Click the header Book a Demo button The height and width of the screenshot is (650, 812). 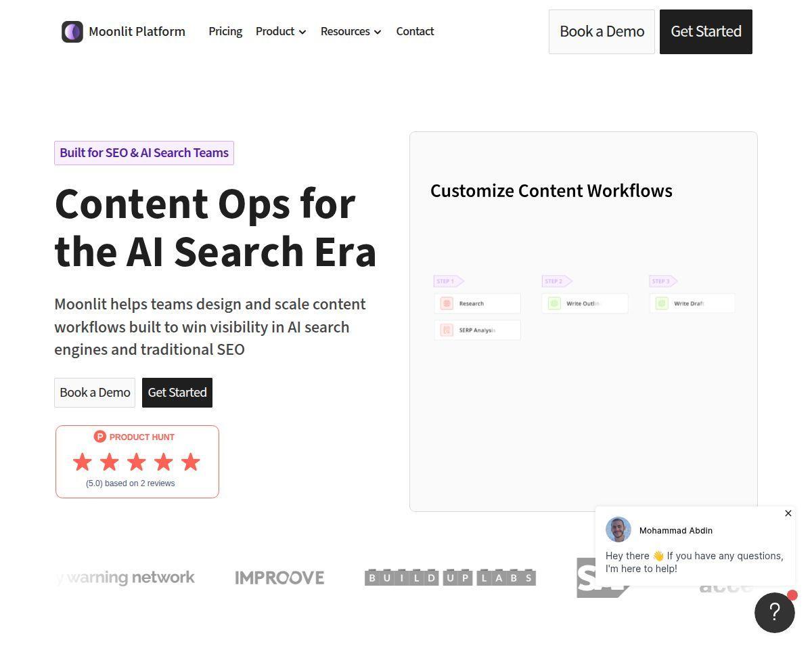pos(602,32)
